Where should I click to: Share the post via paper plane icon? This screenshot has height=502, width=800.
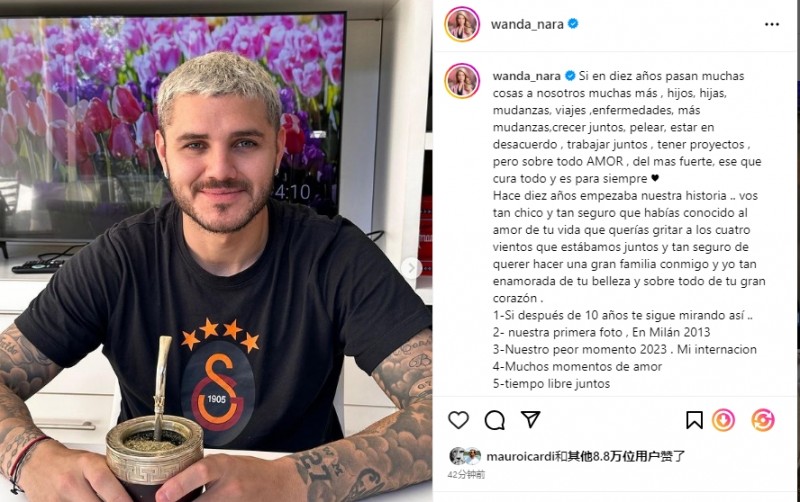[x=531, y=419]
